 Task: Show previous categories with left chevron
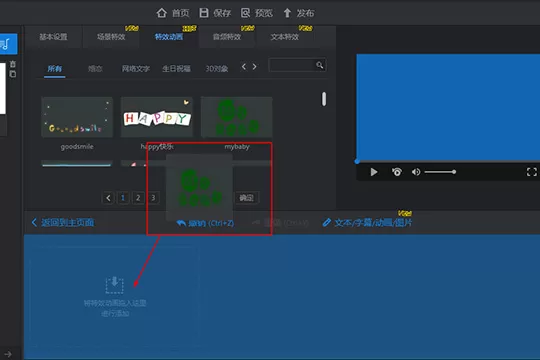pyautogui.click(x=244, y=66)
